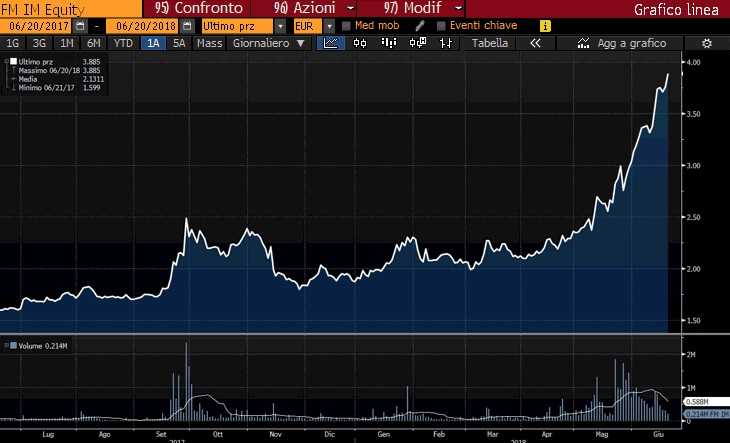
Task: Select the line chart type icon
Action: coord(331,43)
